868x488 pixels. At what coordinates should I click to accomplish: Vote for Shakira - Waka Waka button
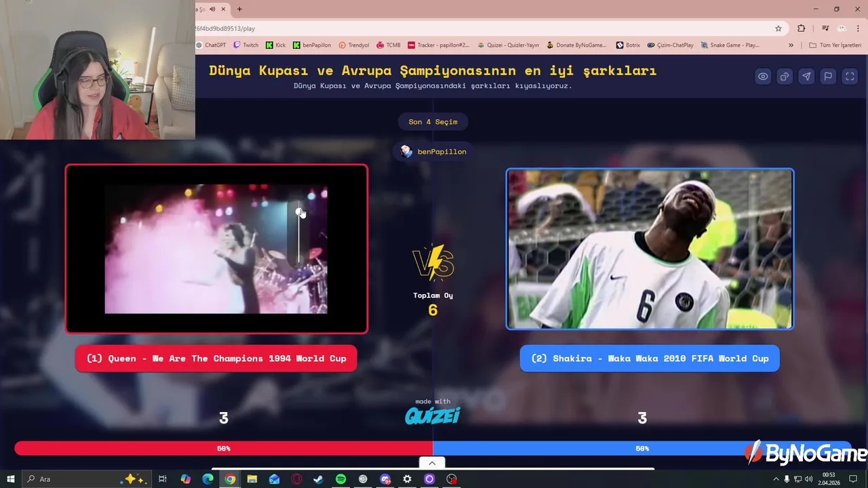click(650, 359)
